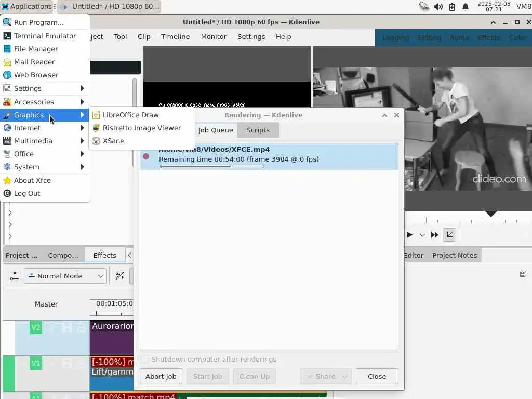Choose Log Out from Applications menu
The image size is (532, 399).
tap(45, 193)
